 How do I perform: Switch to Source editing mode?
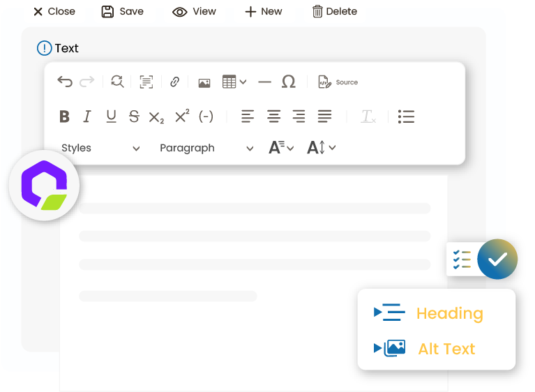[x=338, y=82]
